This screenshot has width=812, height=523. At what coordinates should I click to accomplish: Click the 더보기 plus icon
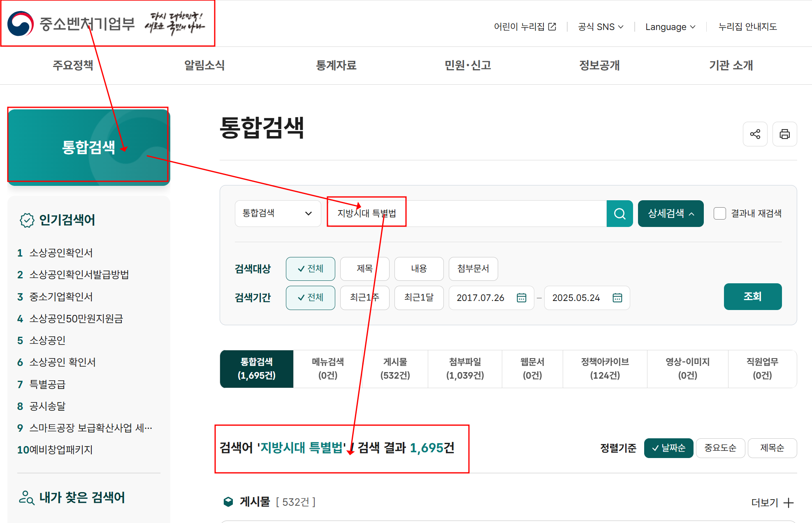click(x=788, y=502)
